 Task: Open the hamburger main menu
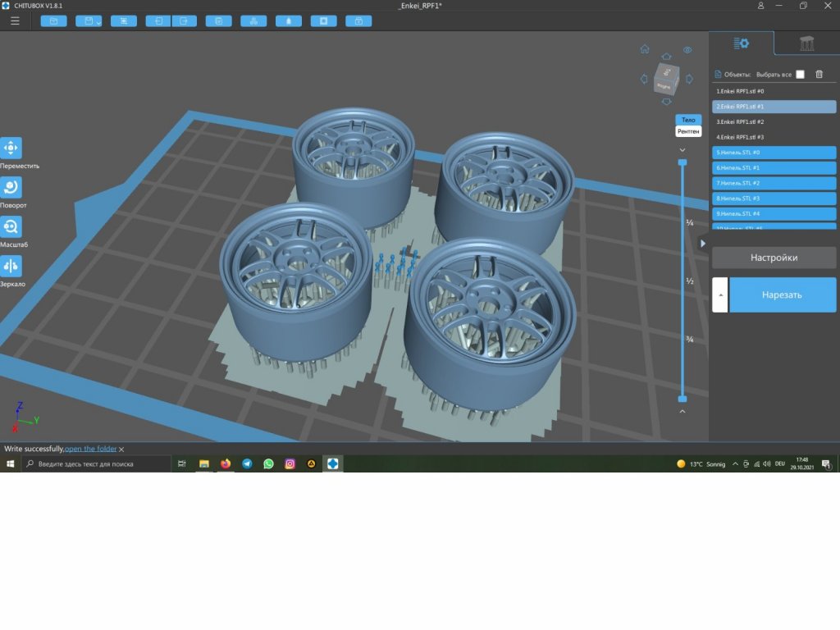[x=15, y=21]
